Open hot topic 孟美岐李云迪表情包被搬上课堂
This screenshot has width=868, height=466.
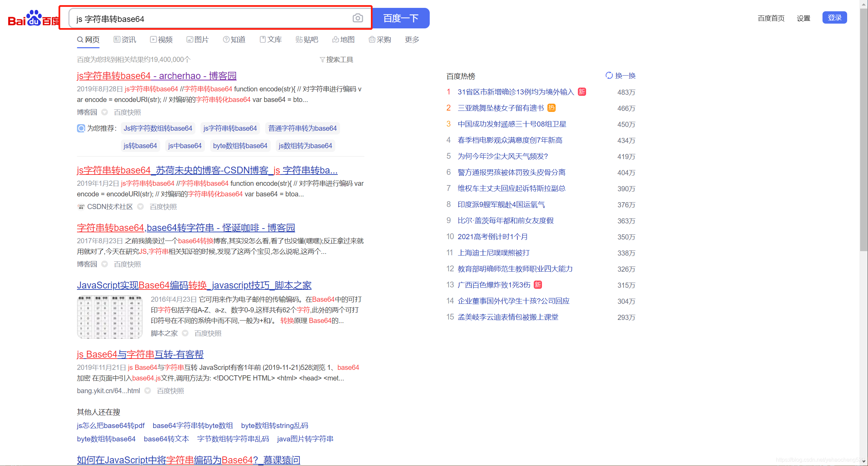(x=508, y=317)
